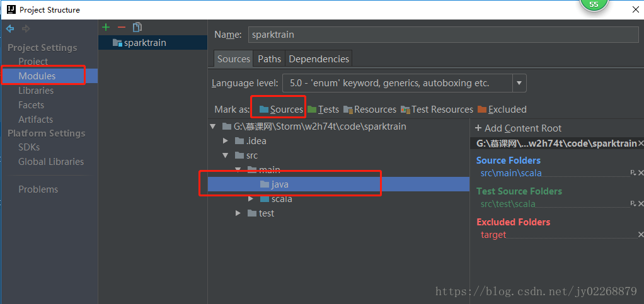Add a new module with the plus icon
The image size is (644, 304).
pyautogui.click(x=106, y=28)
